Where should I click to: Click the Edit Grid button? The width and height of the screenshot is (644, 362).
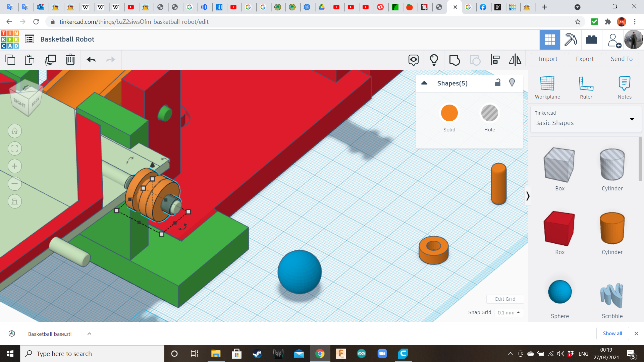[505, 299]
